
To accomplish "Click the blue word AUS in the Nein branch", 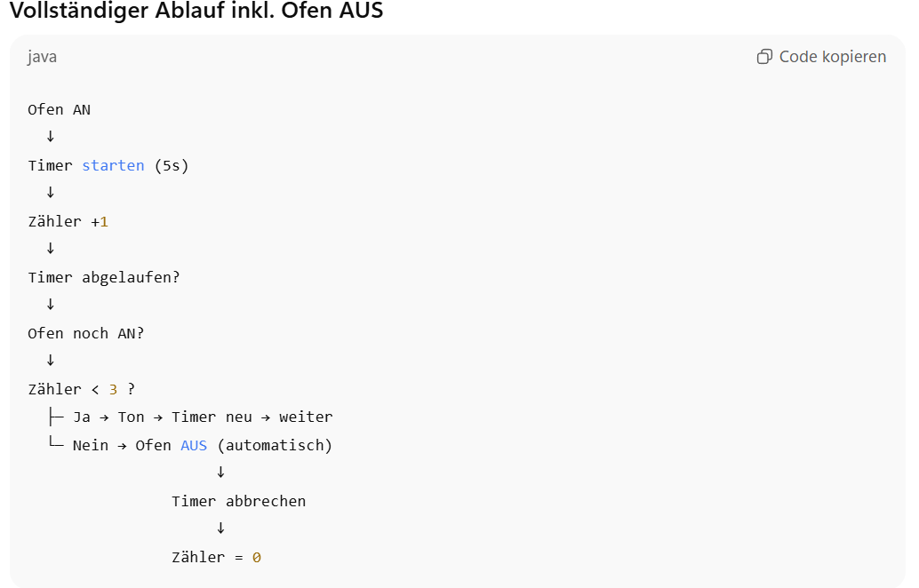I will pyautogui.click(x=194, y=446).
